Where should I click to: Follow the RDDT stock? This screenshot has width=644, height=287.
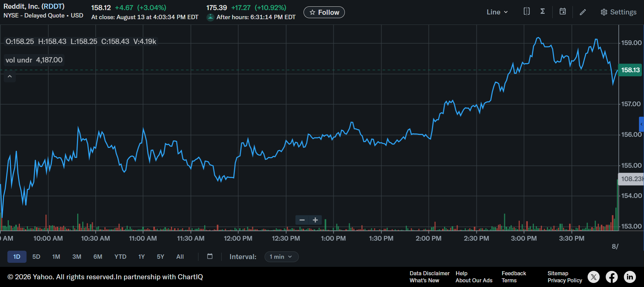[x=324, y=12]
